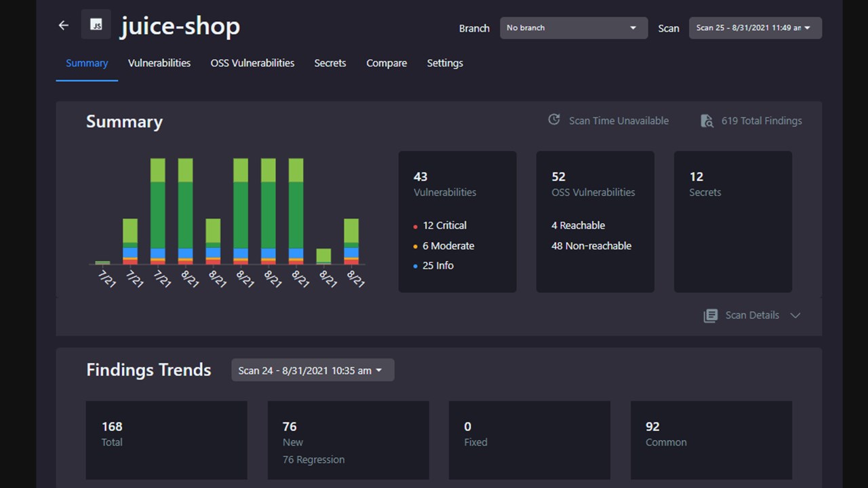868x488 pixels.
Task: Open the Vulnerabilities tab
Action: pyautogui.click(x=159, y=63)
